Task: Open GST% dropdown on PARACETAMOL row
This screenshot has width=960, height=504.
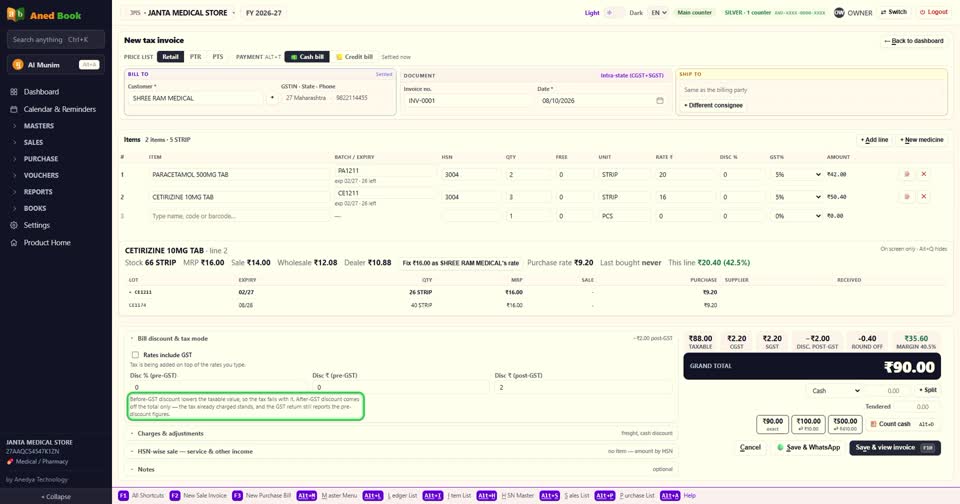Action: tap(797, 175)
